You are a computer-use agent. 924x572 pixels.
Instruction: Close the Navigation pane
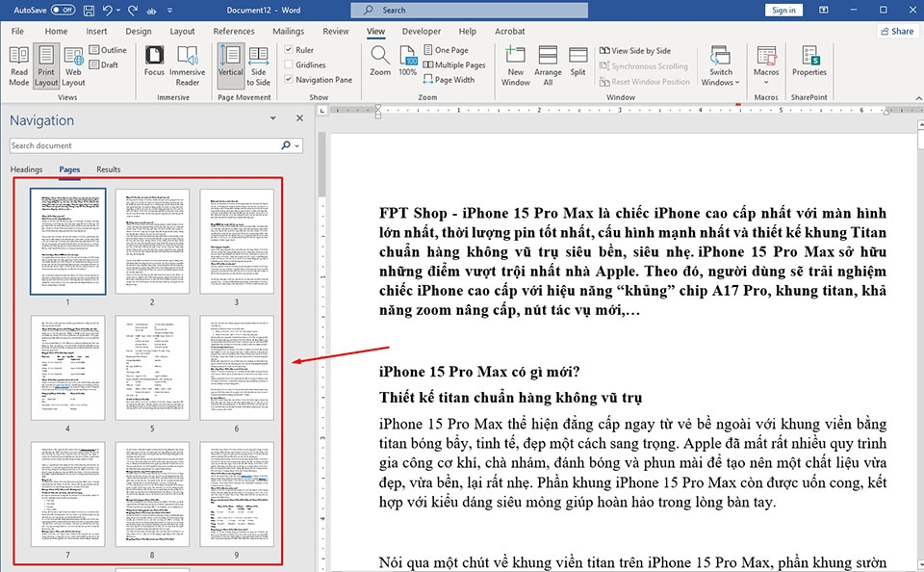tap(299, 118)
